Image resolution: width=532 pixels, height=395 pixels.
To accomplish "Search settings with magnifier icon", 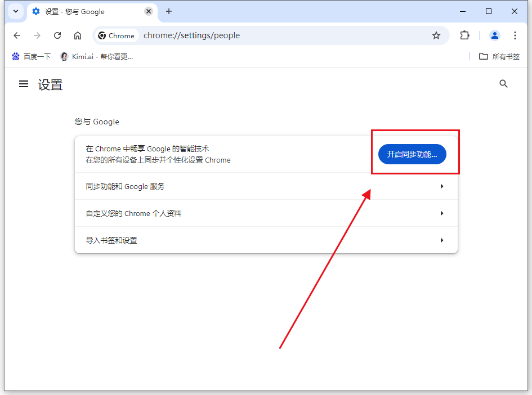I will coord(503,84).
